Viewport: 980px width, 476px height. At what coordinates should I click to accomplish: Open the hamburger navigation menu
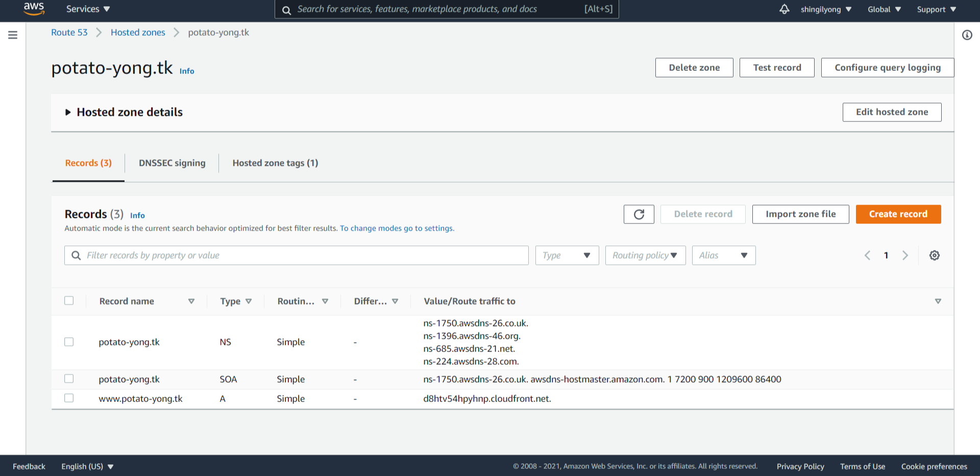13,35
